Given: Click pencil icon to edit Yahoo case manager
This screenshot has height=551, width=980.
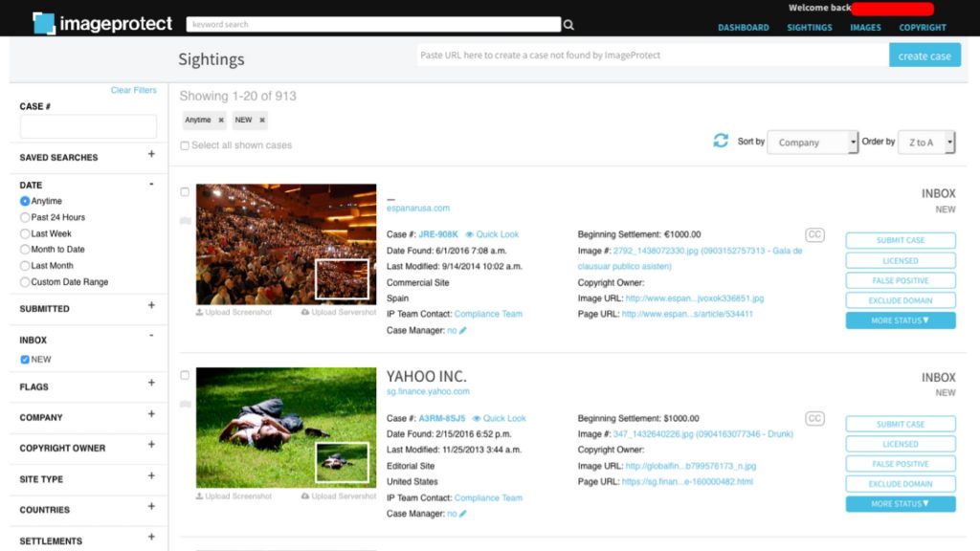Looking at the screenshot, I should (463, 514).
